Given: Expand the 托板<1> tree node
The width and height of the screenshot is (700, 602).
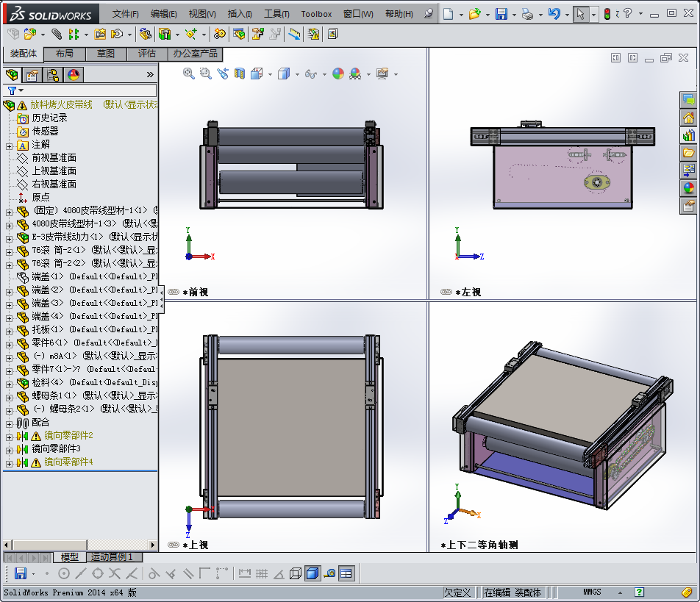Looking at the screenshot, I should click(9, 330).
